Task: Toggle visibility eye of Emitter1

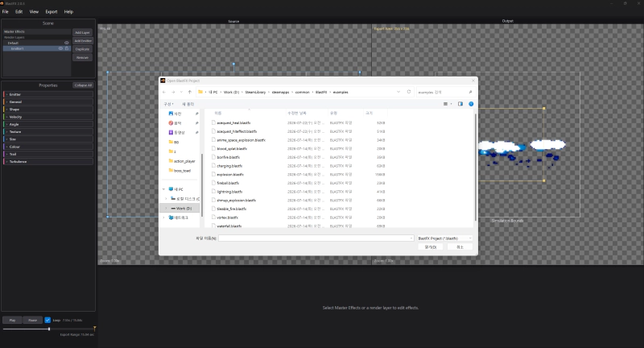Action: pyautogui.click(x=61, y=48)
